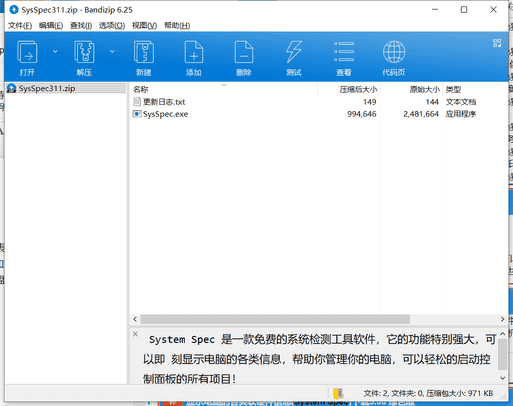This screenshot has height=406, width=513.
Task: Click original size 2,481,664 cell
Action: 421,114
